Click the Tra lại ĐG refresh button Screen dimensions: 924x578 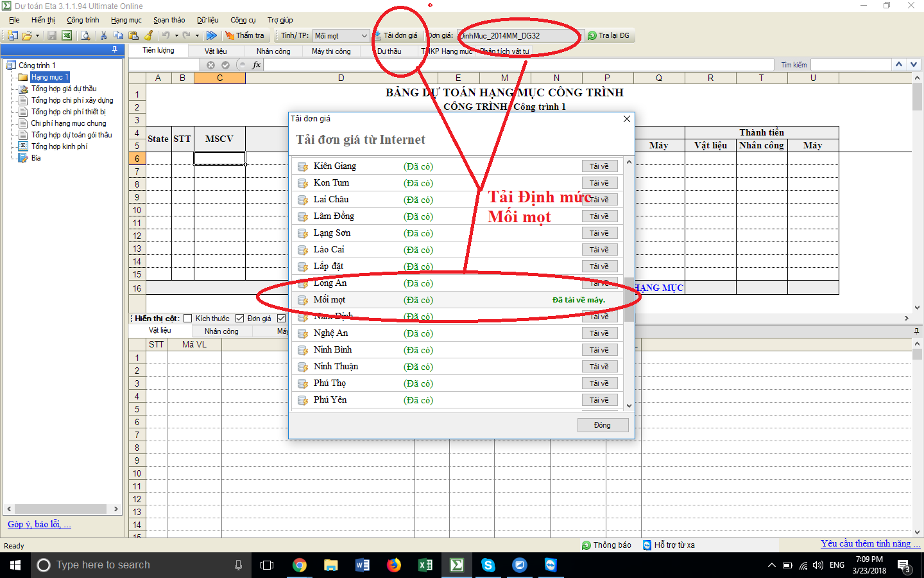[608, 36]
